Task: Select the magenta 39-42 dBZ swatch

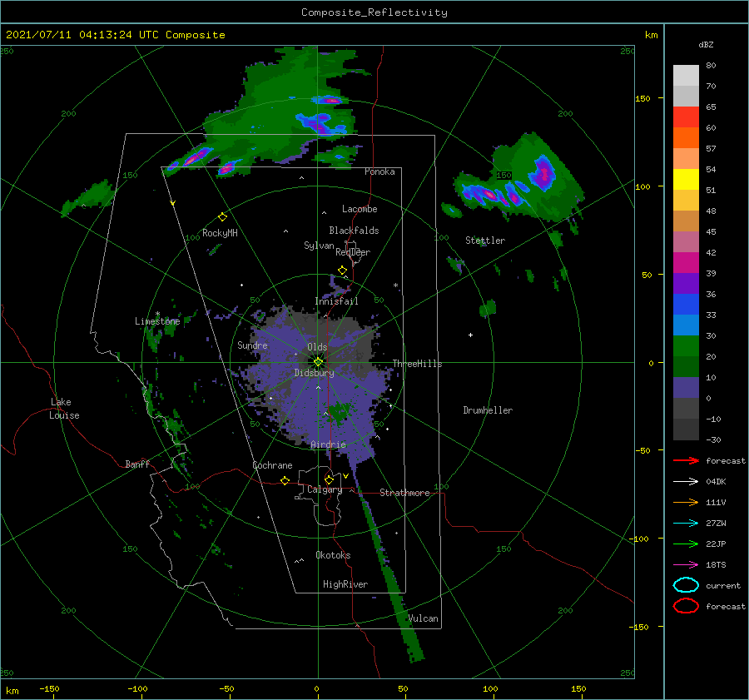Action: pos(686,263)
